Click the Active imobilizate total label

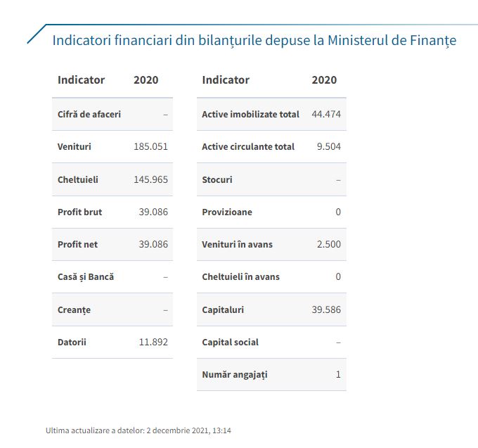coord(250,114)
